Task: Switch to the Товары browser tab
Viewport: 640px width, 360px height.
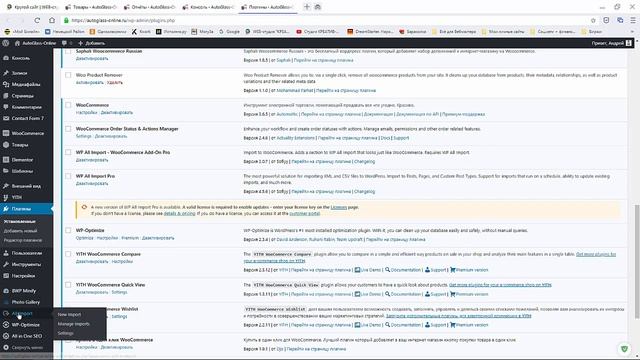Action: (x=90, y=7)
